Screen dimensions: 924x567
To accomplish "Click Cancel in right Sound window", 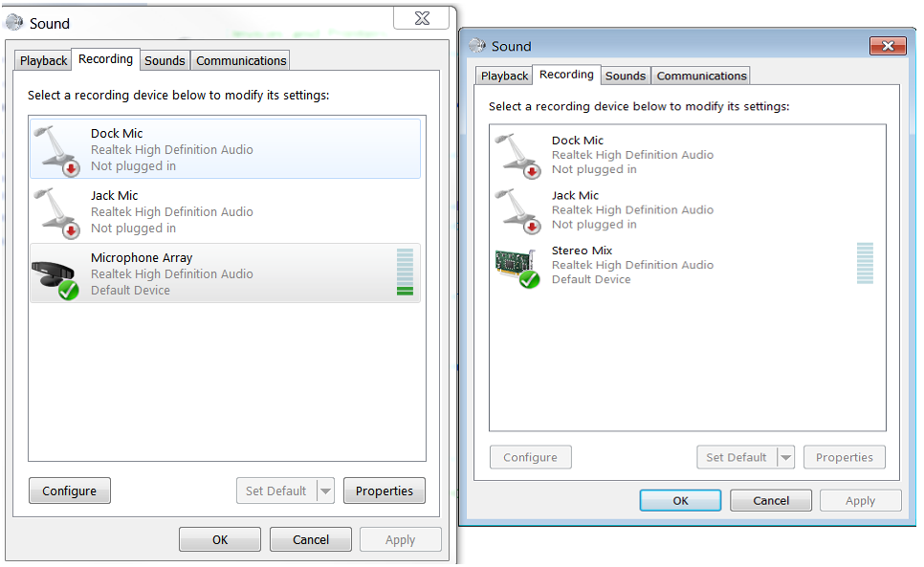I will [771, 500].
